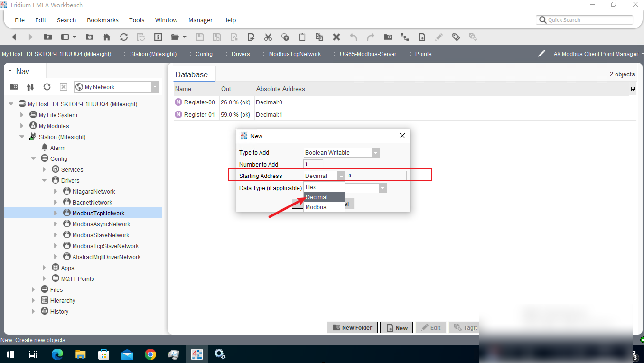Open the Bookmarks menu
Viewport: 644px width, 363px height.
(103, 20)
